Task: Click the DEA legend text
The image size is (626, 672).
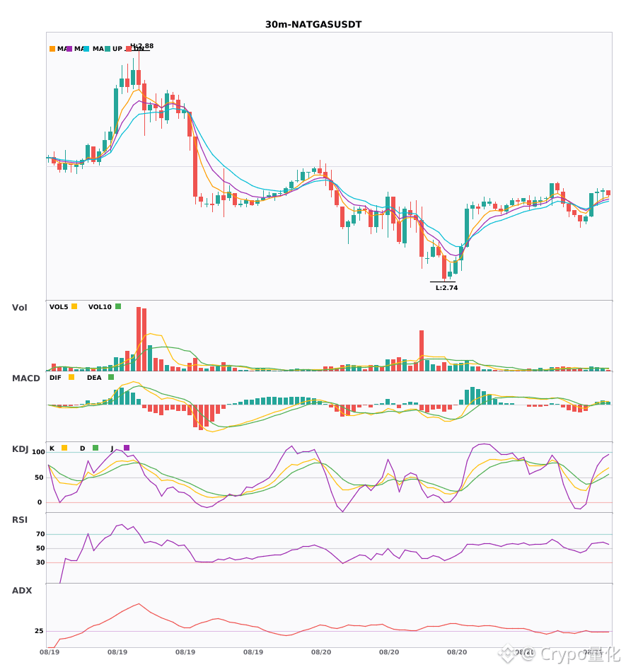Action: [x=94, y=378]
